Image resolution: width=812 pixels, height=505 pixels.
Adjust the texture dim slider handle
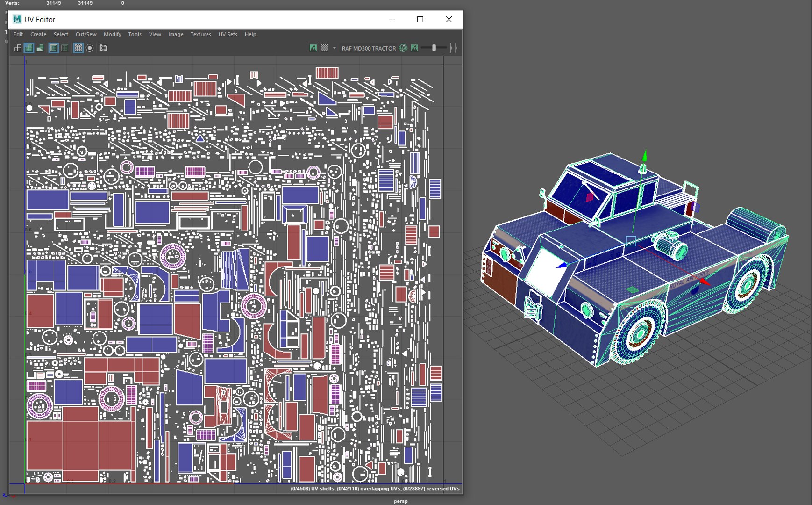pos(434,48)
